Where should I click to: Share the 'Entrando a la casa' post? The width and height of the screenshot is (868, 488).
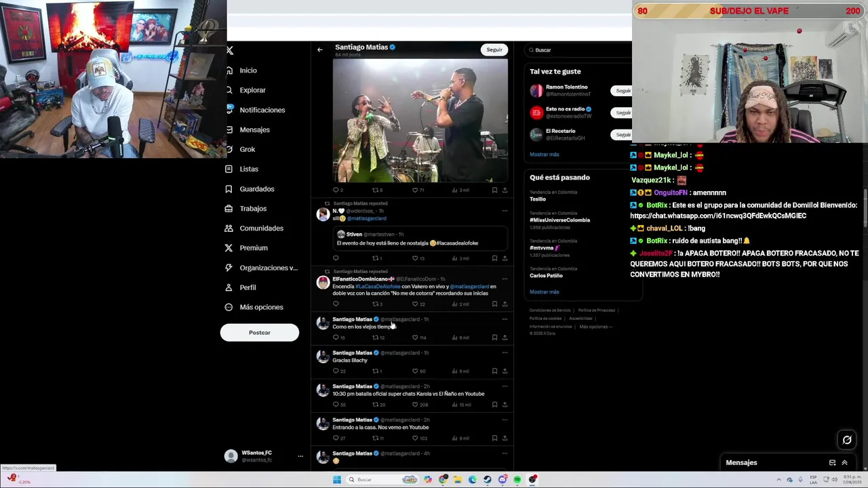pyautogui.click(x=505, y=438)
